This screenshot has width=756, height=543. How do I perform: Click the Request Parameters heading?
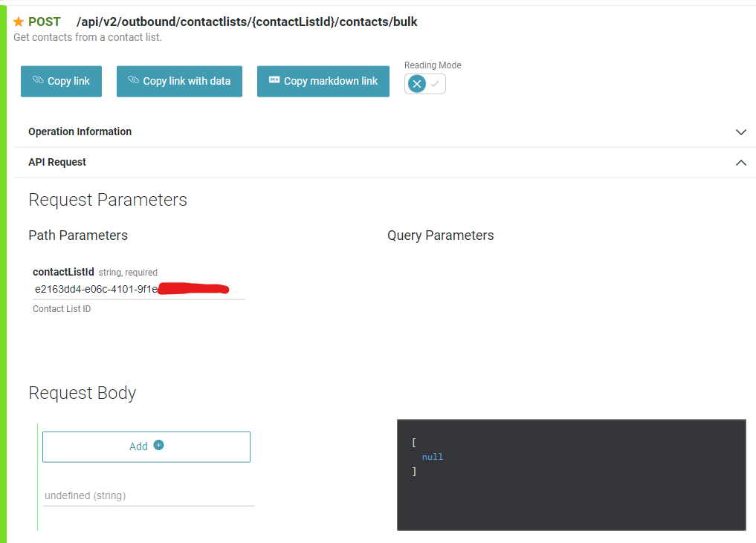tap(108, 200)
